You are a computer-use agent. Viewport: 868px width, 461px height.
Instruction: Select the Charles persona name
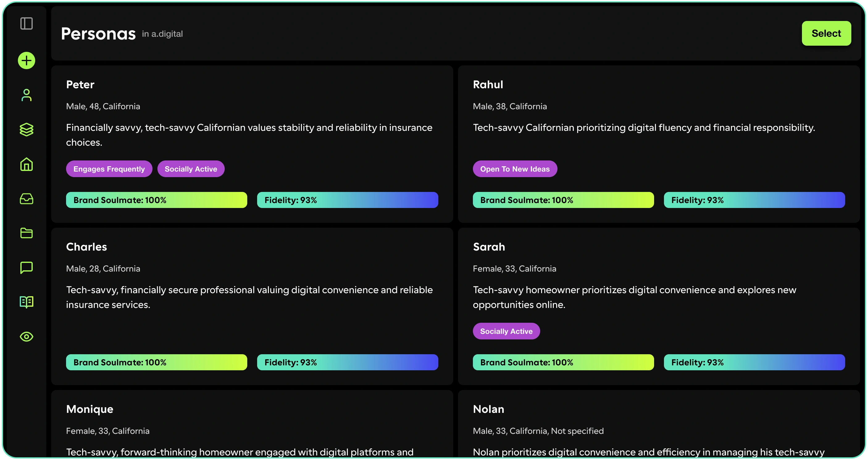tap(86, 247)
